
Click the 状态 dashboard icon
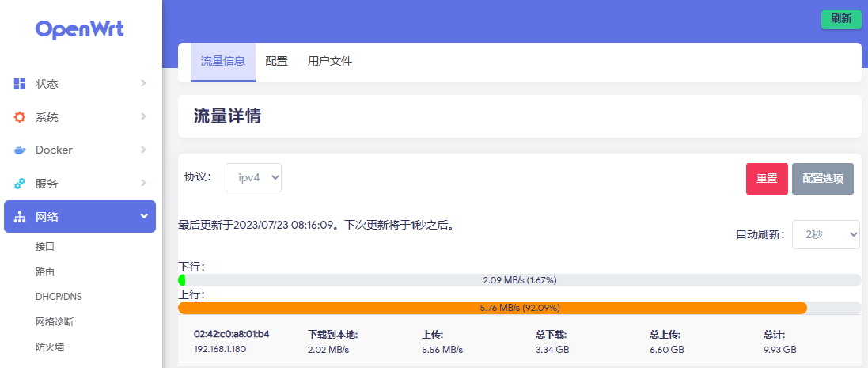[x=20, y=84]
